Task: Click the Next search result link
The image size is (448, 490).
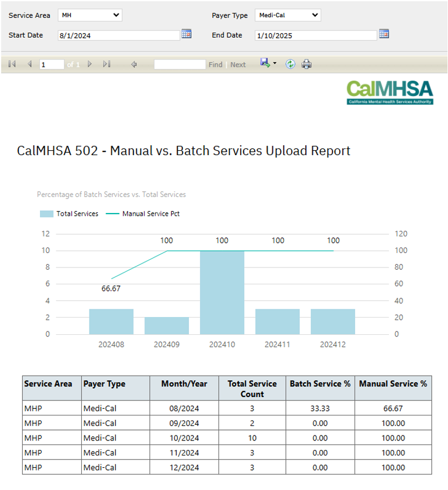Action: [238, 65]
